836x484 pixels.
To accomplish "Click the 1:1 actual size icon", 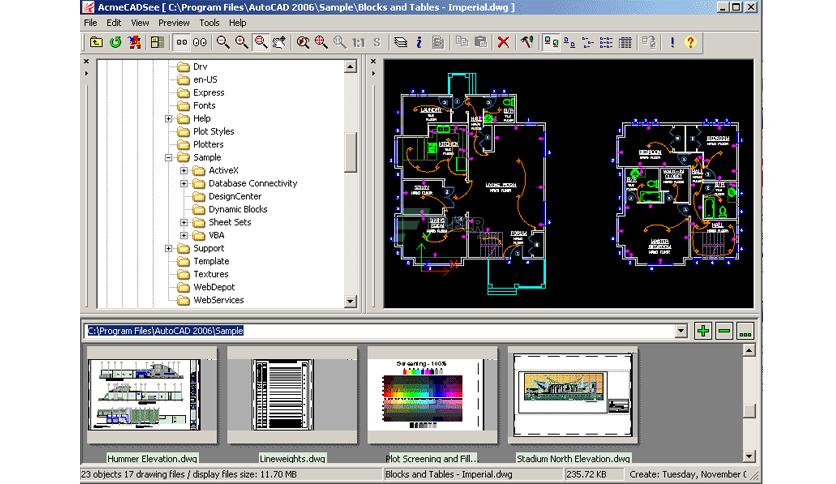I will (x=358, y=42).
